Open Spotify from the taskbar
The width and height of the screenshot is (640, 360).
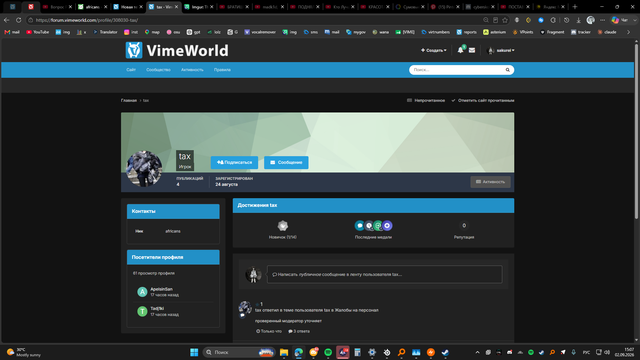[328, 352]
